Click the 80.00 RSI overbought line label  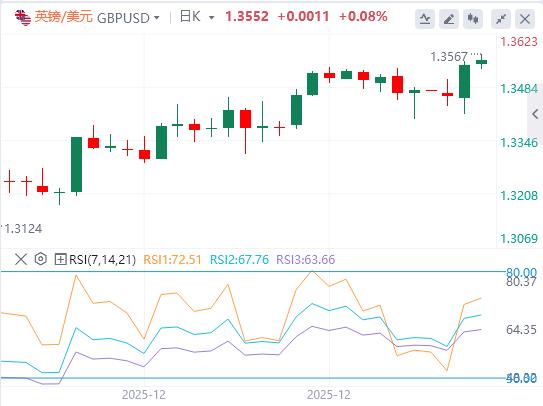521,272
